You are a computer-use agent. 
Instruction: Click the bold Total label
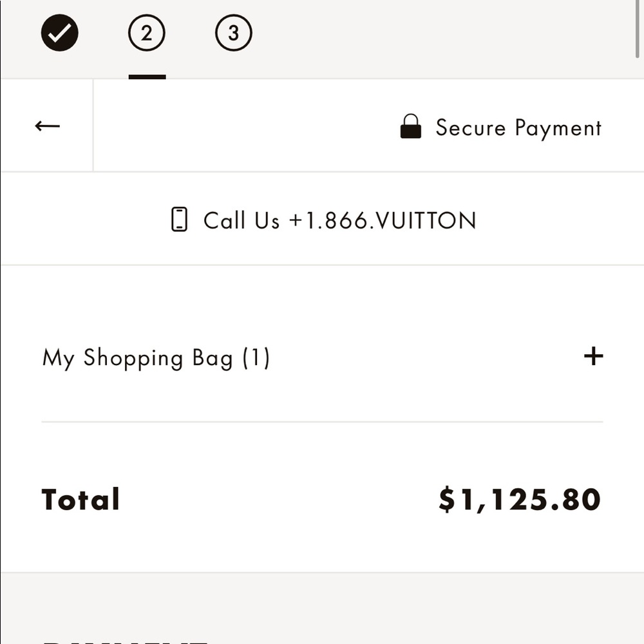click(x=80, y=500)
